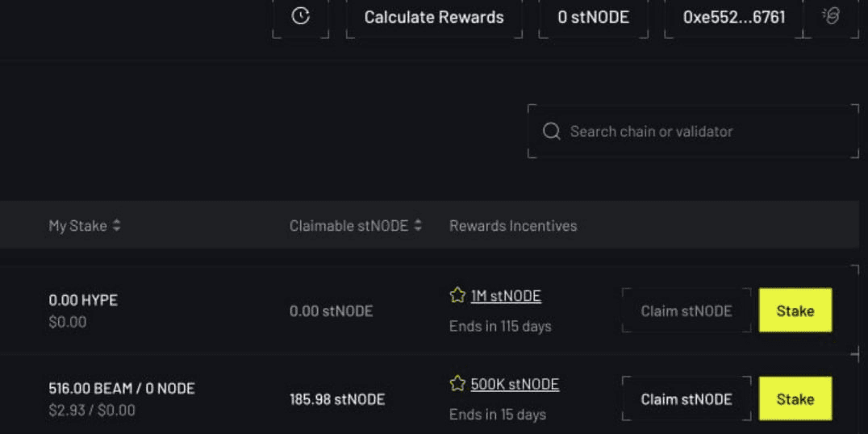
Task: Click the star icon beside 1M stNODE
Action: pos(457,295)
